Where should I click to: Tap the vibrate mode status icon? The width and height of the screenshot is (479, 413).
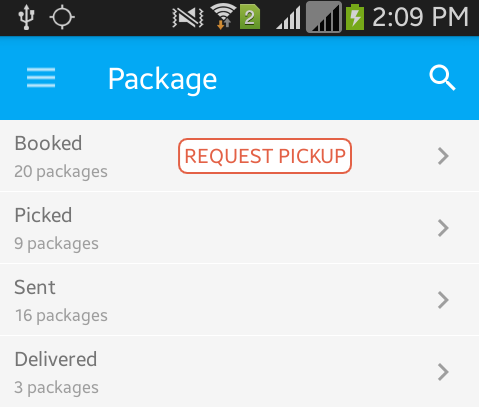[x=188, y=17]
